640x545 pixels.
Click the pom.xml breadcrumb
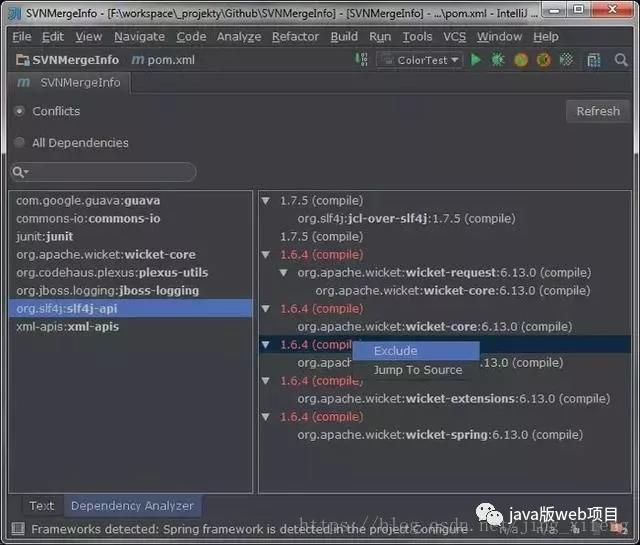pos(171,60)
